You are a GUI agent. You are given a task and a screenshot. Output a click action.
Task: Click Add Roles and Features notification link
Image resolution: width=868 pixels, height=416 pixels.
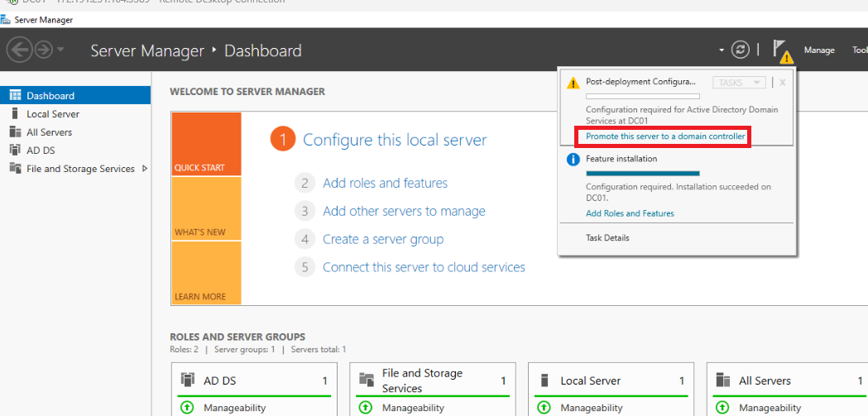[x=630, y=213]
